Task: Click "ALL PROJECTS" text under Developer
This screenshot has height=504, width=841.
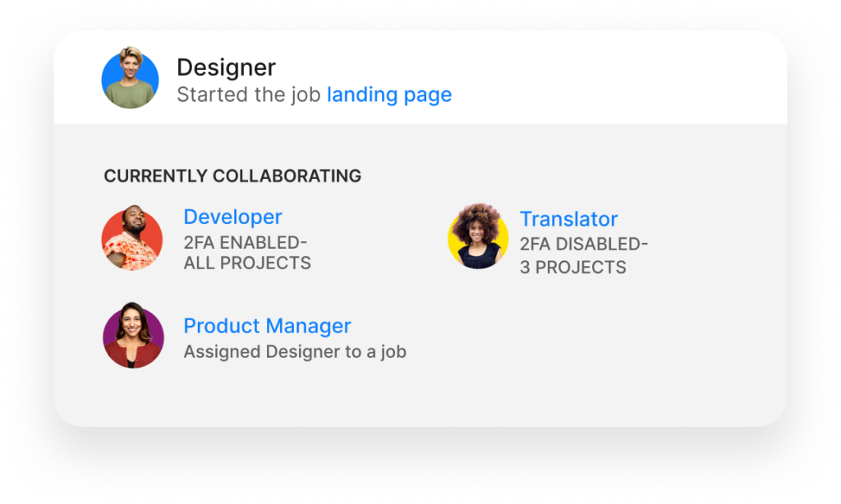Action: [x=247, y=263]
